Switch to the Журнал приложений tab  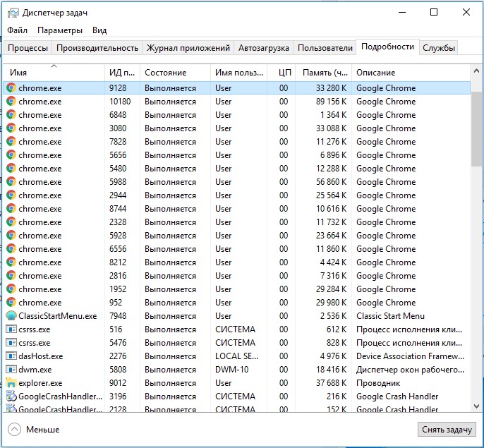pyautogui.click(x=188, y=48)
